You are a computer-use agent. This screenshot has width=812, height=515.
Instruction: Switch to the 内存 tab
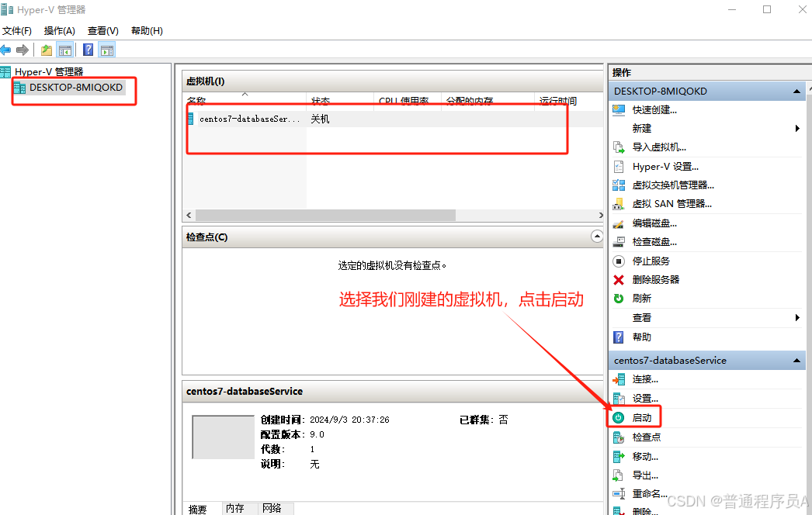tap(235, 508)
